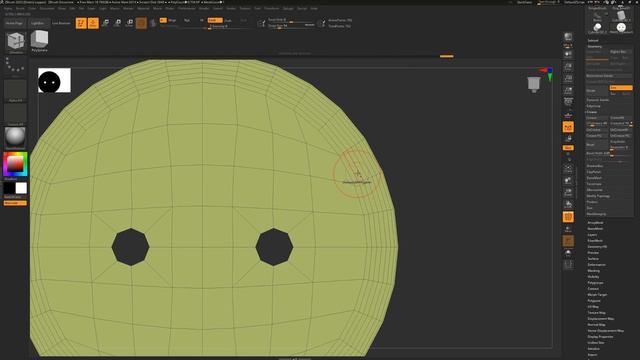Screen dimensions: 640x360
Task: Toggle the Zadd button
Action: click(x=215, y=20)
